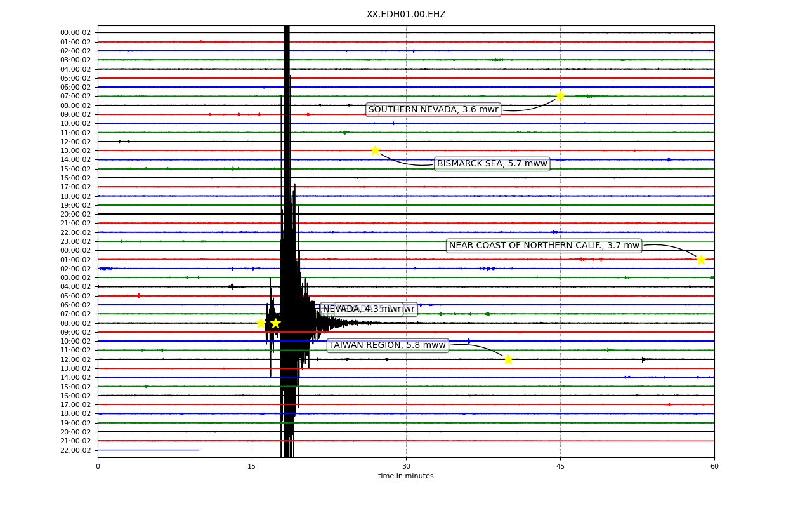Click the 'NEAR COAST OF NORTHERN CALIF., 3.7 mw' label
This screenshot has height=508, width=812.
pyautogui.click(x=544, y=246)
